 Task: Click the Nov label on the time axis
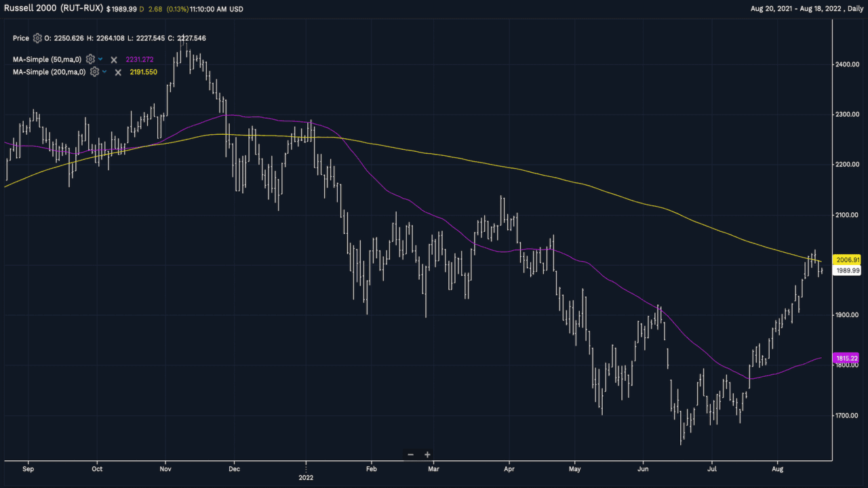pyautogui.click(x=166, y=468)
